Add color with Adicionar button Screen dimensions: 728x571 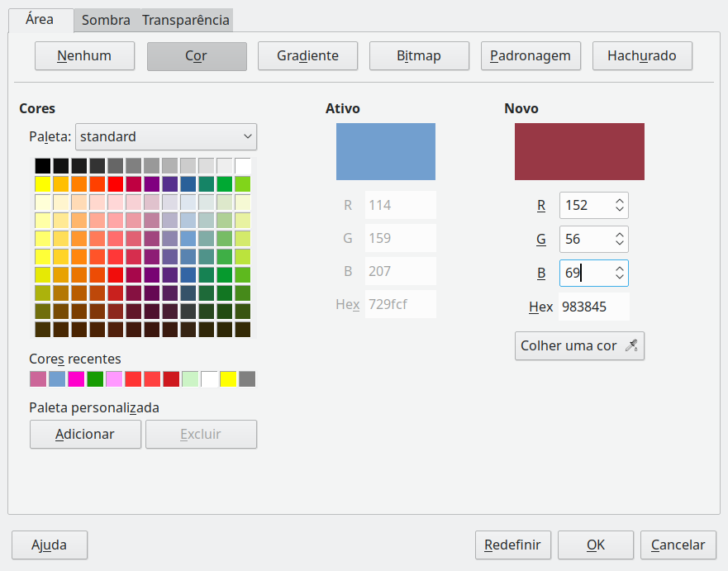coord(85,434)
